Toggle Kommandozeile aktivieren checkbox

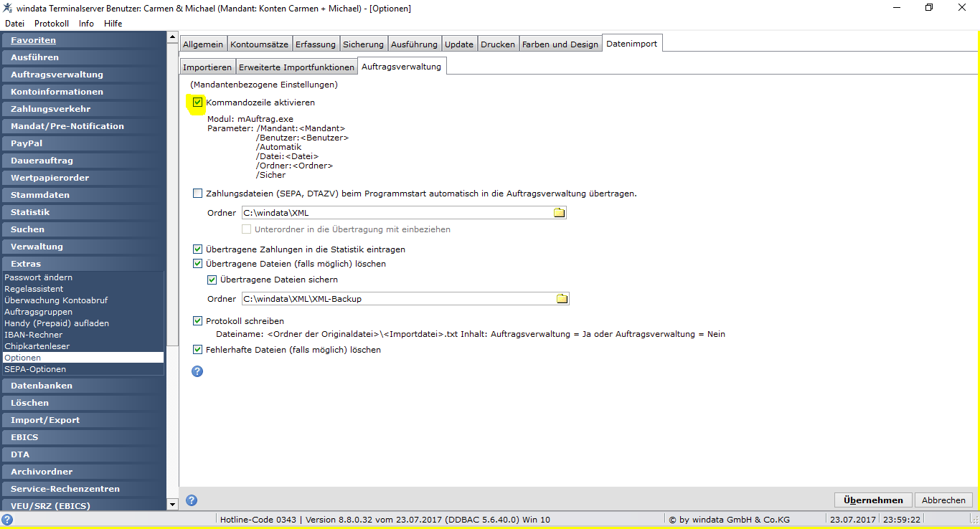pyautogui.click(x=197, y=103)
